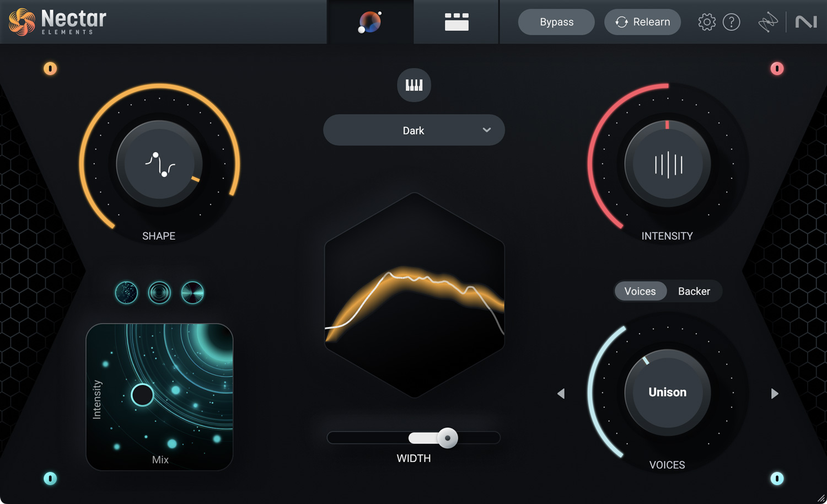Click the iZotope logo icon beside help

point(767,22)
